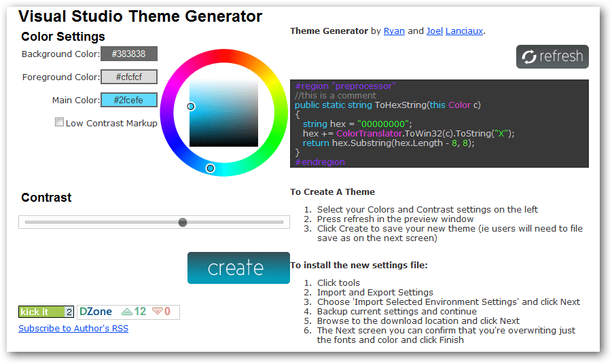The height and width of the screenshot is (364, 612).
Task: Click the kick it badge
Action: pyautogui.click(x=46, y=312)
